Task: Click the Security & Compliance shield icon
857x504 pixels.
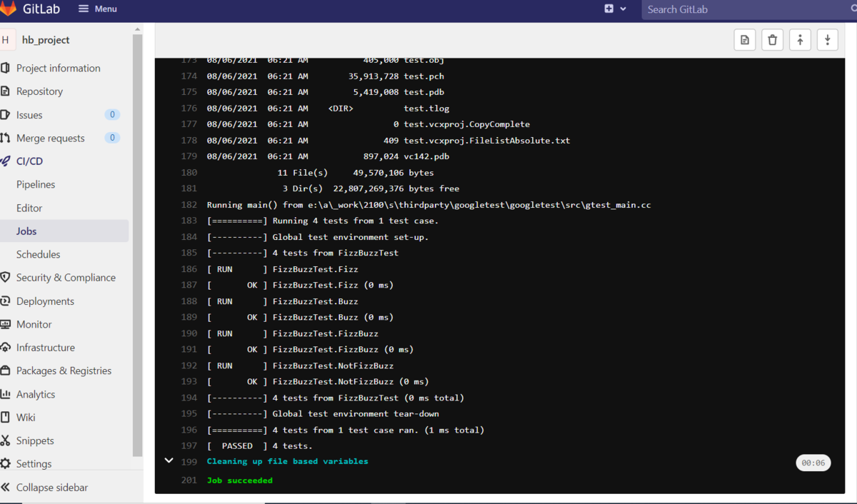Action: 6,278
